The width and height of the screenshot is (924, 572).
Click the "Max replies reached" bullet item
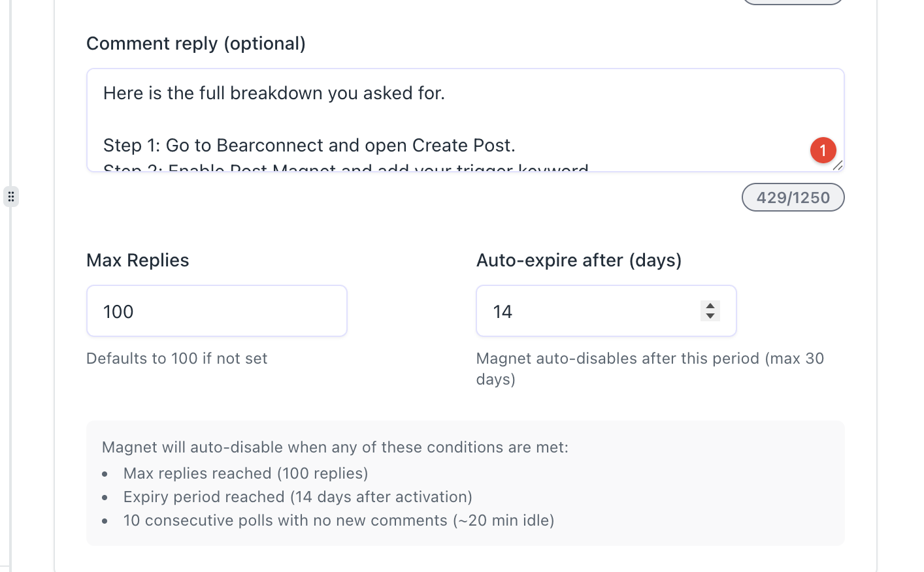[x=246, y=473]
